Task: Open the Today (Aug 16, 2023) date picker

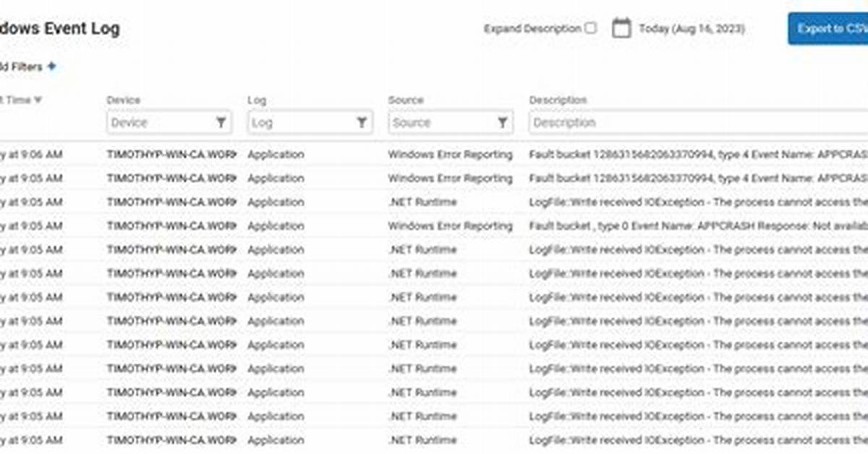Action: pyautogui.click(x=692, y=29)
